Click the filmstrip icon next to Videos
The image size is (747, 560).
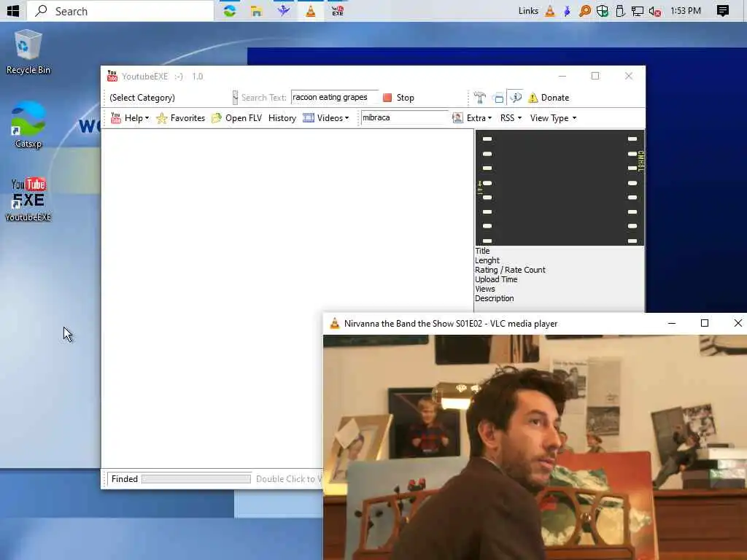pos(309,117)
